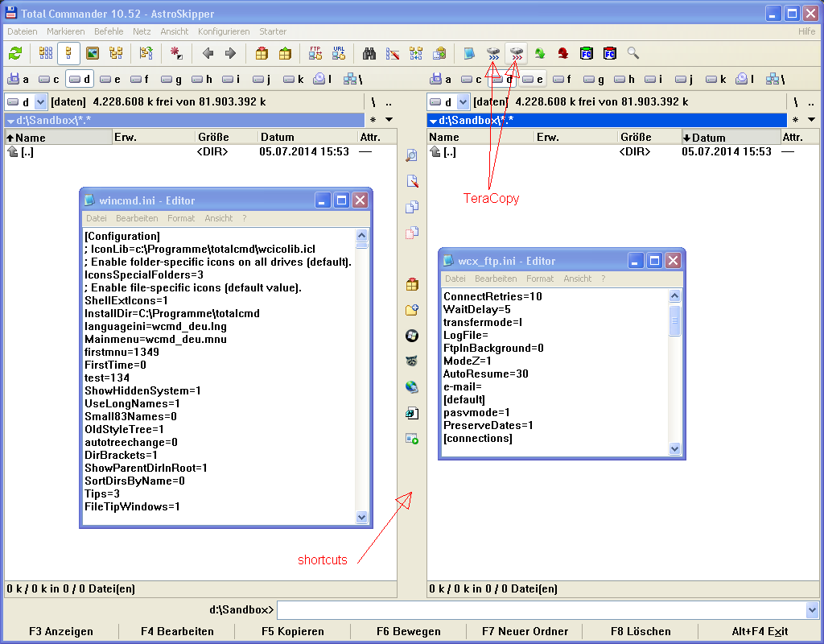
Task: Go back with the left arrow icon
Action: pyautogui.click(x=208, y=53)
